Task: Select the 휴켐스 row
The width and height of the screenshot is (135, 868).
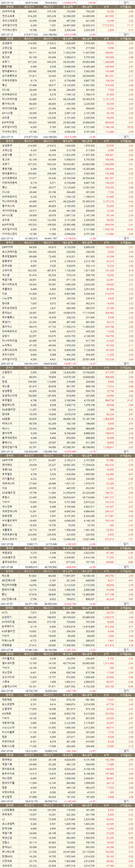Action: tap(67, 497)
